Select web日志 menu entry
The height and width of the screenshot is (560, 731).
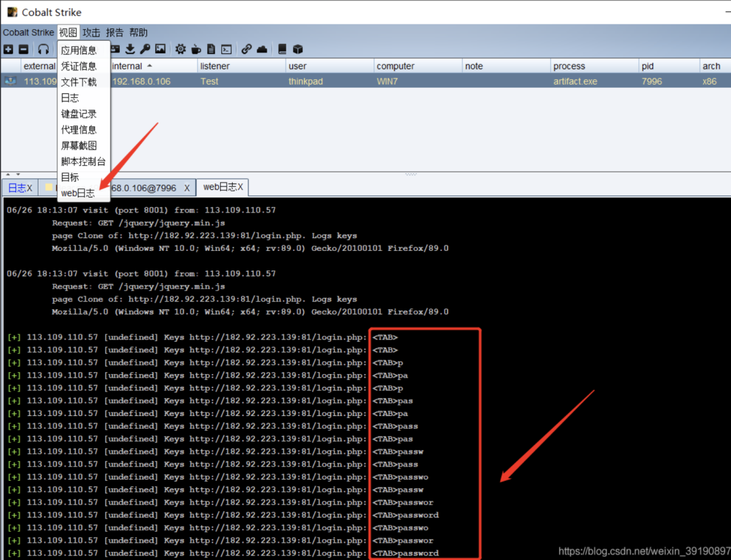[78, 193]
